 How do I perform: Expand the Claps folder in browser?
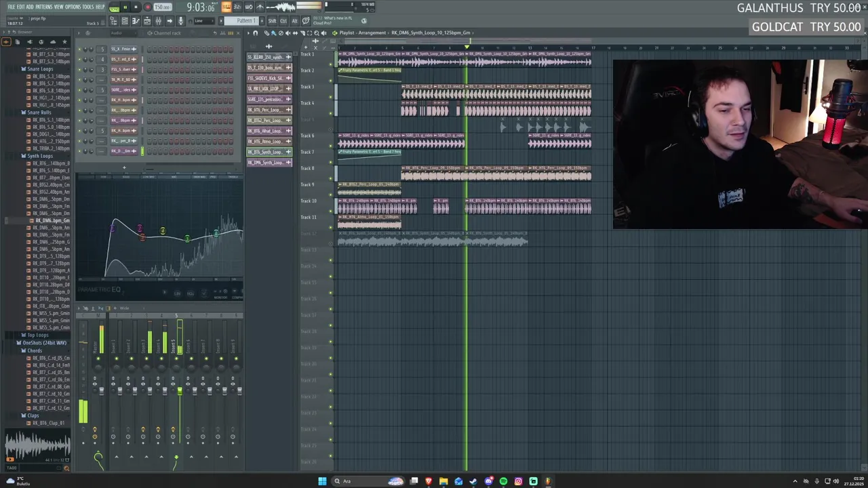[32, 415]
